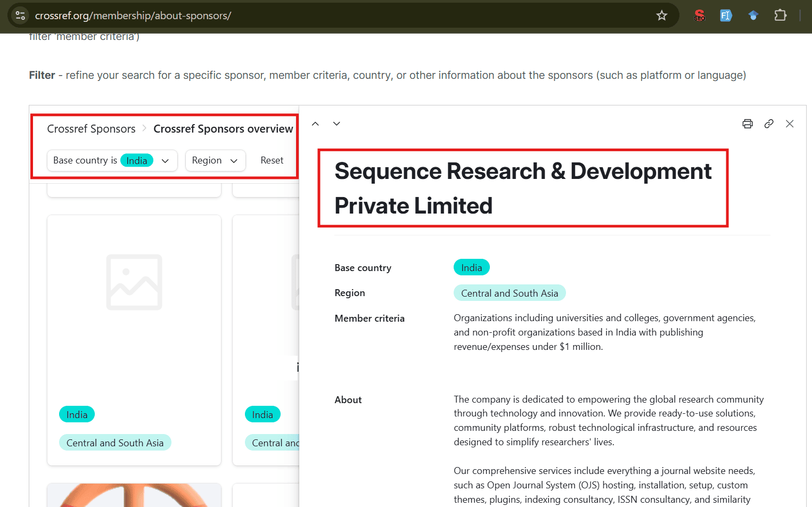Click the site information icon beside the URL
Viewport: 812px width, 507px height.
[20, 15]
